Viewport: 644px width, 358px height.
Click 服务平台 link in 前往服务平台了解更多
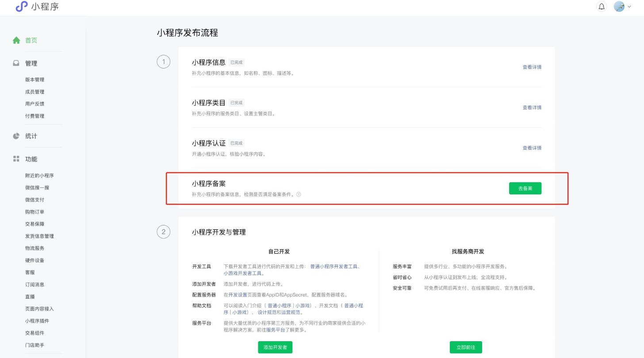click(276, 330)
